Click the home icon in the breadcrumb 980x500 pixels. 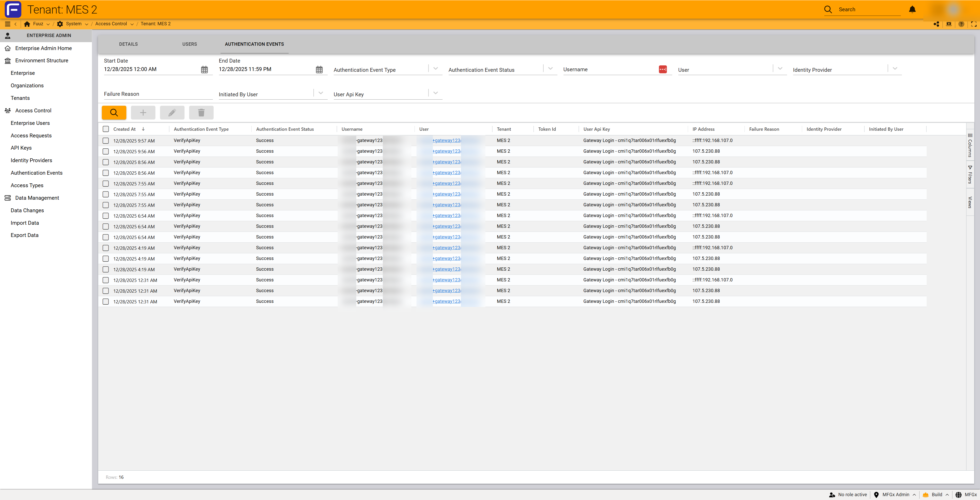(x=27, y=24)
